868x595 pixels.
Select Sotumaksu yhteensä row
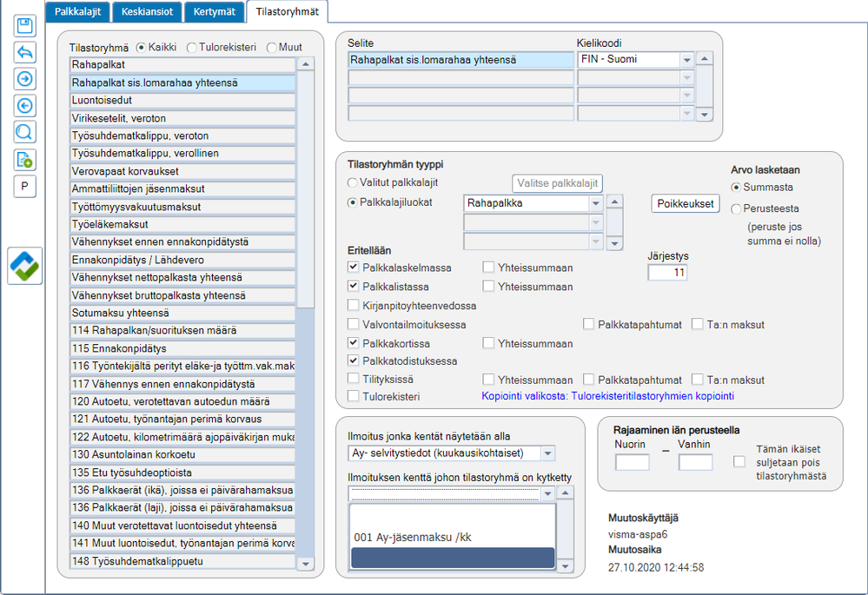[182, 313]
